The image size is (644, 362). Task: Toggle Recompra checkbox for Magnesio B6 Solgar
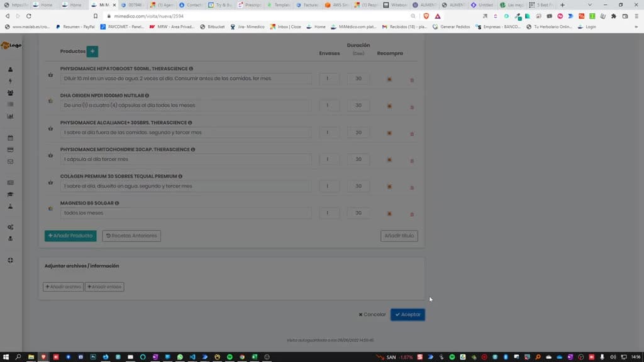(389, 214)
